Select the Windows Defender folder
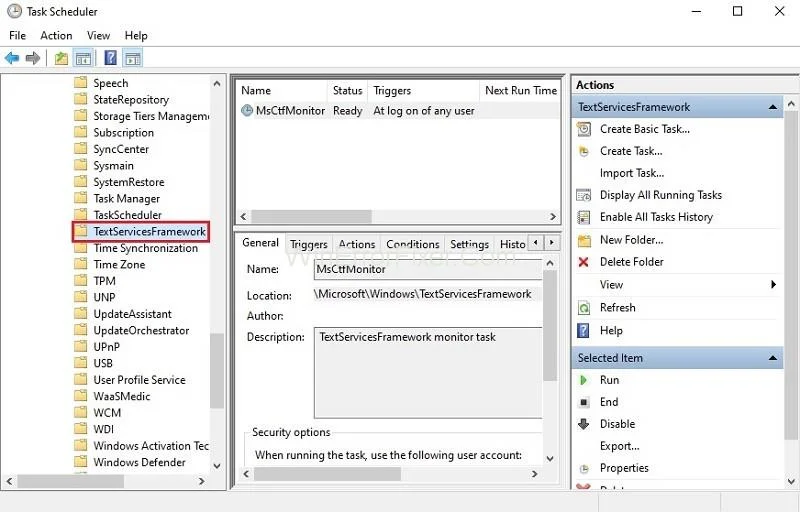The image size is (800, 512). (x=139, y=462)
